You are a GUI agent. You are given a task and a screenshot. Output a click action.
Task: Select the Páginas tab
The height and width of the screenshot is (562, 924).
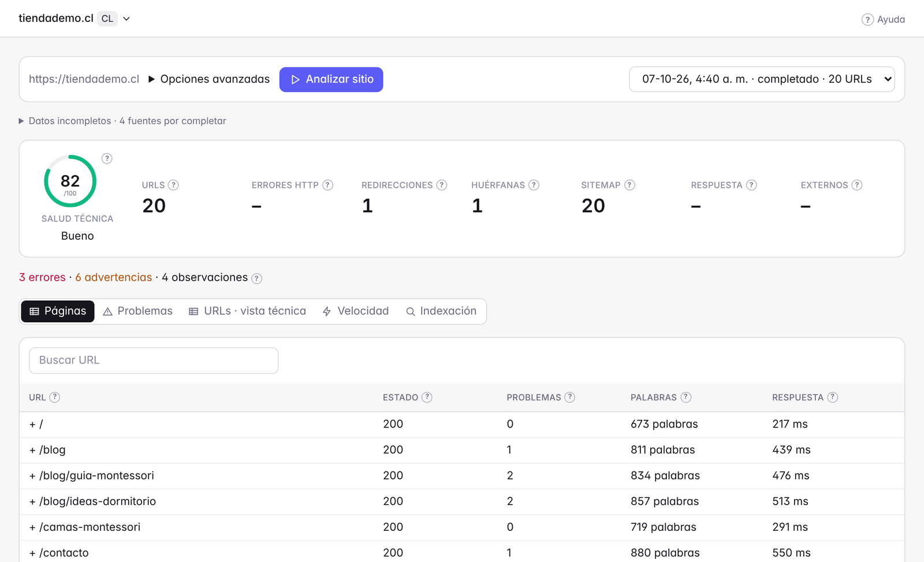(58, 311)
